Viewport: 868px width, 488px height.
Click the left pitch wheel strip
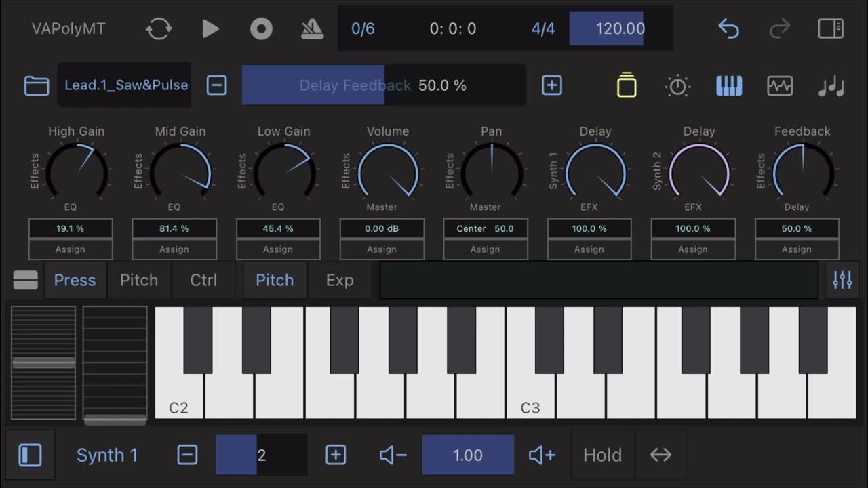coord(43,363)
